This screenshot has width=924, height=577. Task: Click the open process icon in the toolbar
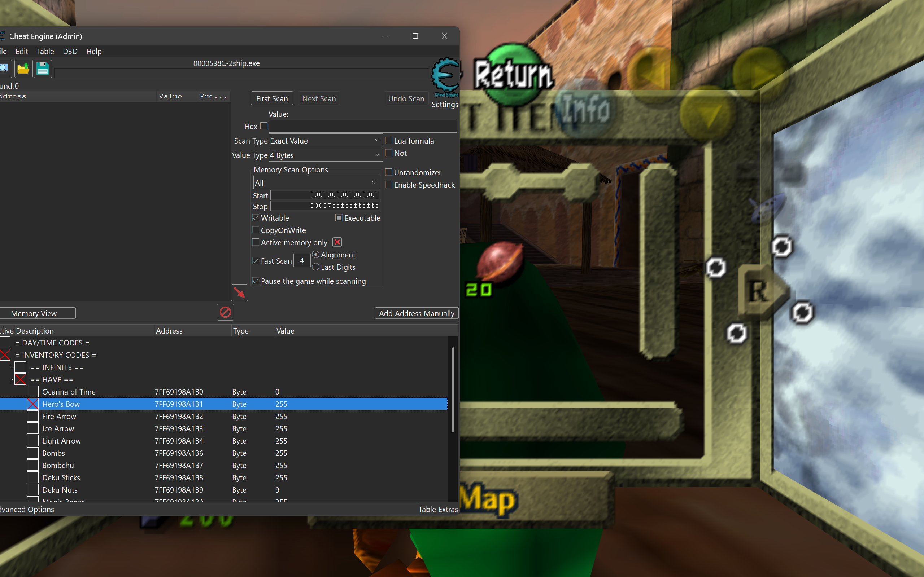tap(5, 69)
